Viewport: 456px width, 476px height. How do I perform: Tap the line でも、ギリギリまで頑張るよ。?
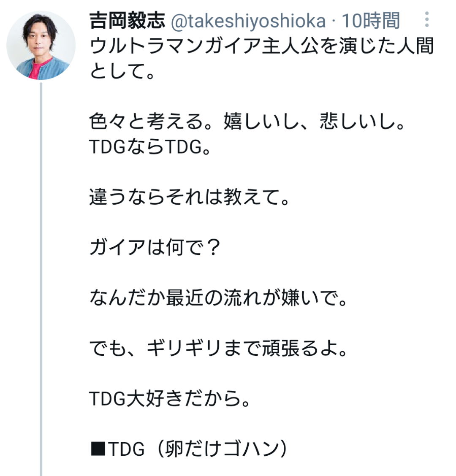[x=218, y=350]
